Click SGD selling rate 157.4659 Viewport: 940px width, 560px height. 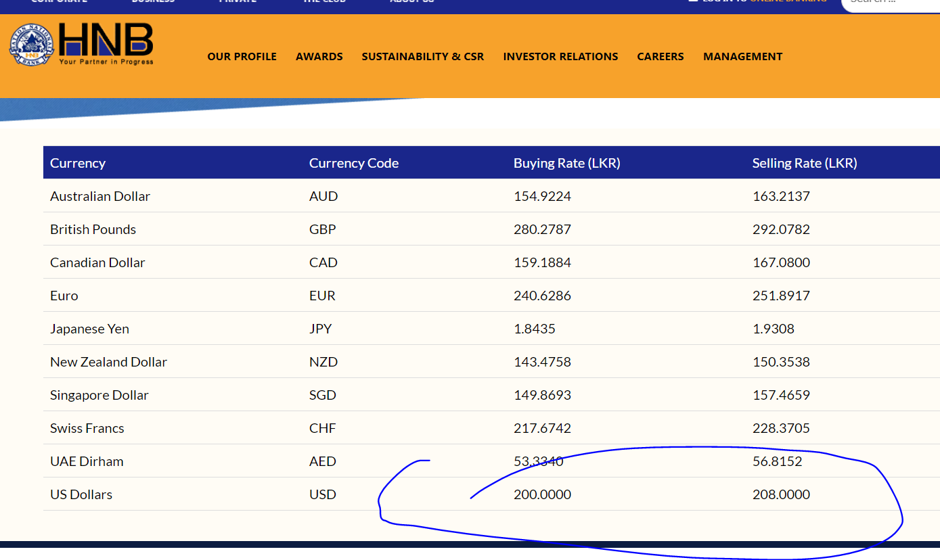781,395
